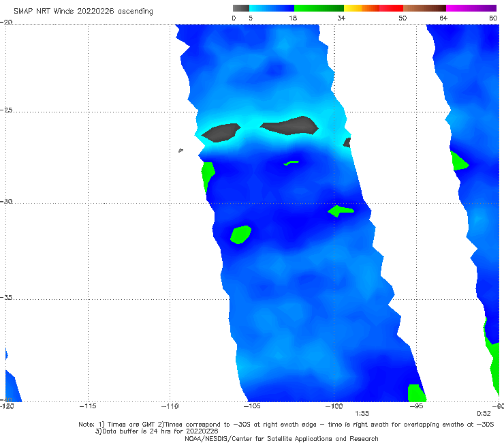The height and width of the screenshot is (443, 504).
Task: Click the gray low-wind patch near -107
Action: 221,132
